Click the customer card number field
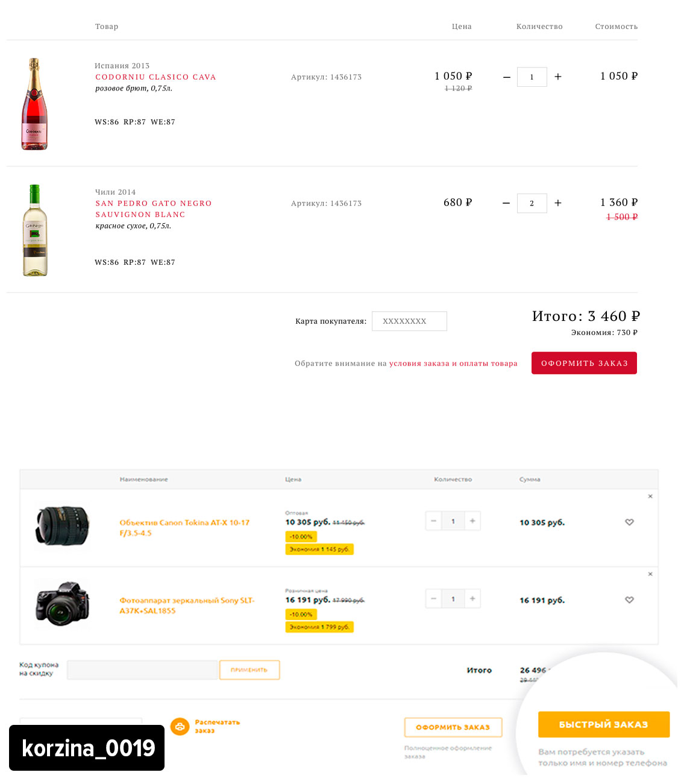This screenshot has height=784, width=681. tap(409, 321)
